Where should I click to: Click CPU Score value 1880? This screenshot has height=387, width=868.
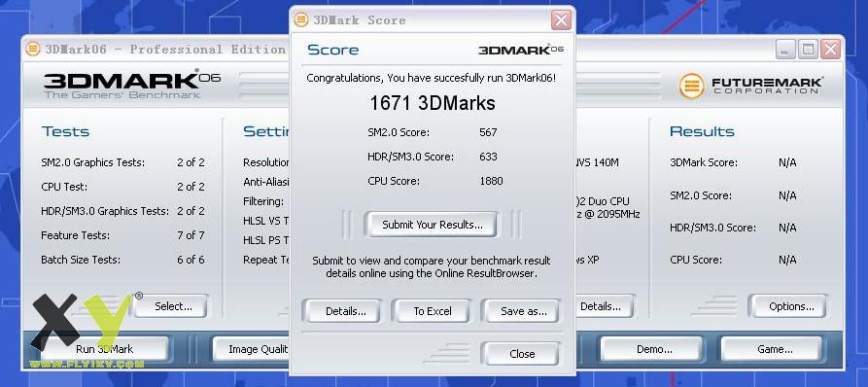tap(491, 181)
